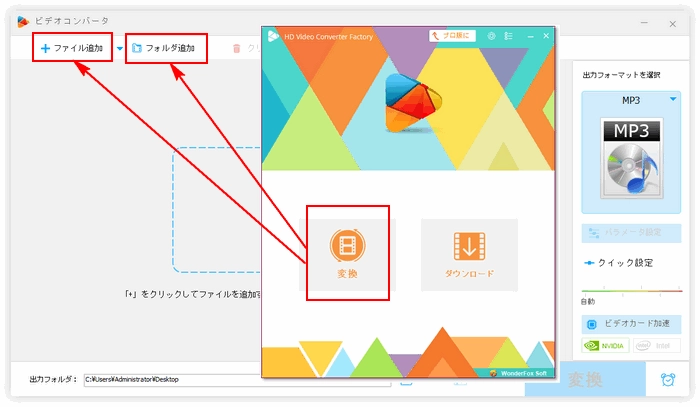Open the dropdown arrow beside ファイル追加
This screenshot has width=700, height=407.
(x=120, y=48)
